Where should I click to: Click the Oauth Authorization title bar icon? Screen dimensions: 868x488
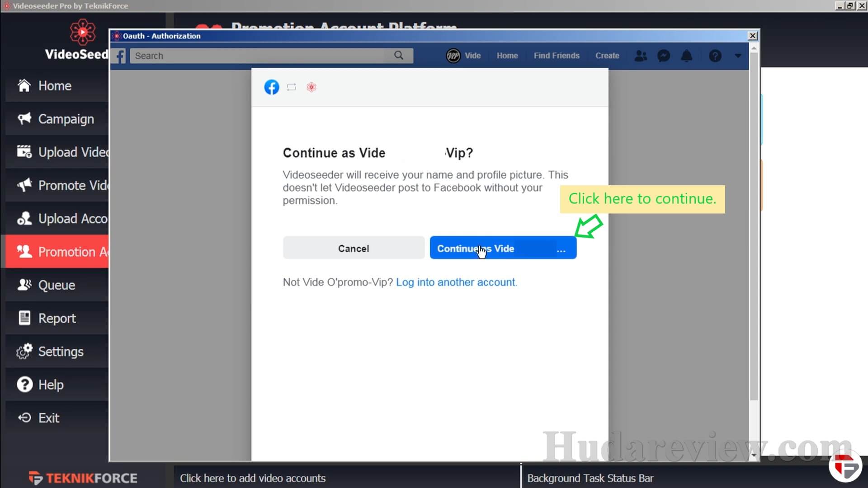pyautogui.click(x=117, y=36)
